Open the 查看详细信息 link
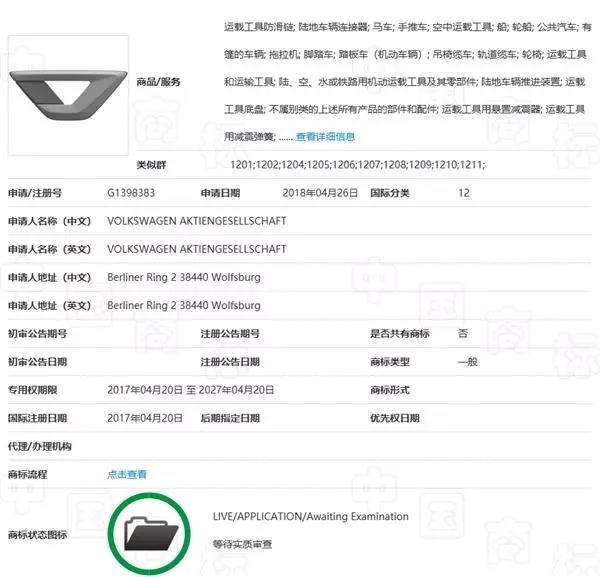600x577 pixels. (325, 137)
